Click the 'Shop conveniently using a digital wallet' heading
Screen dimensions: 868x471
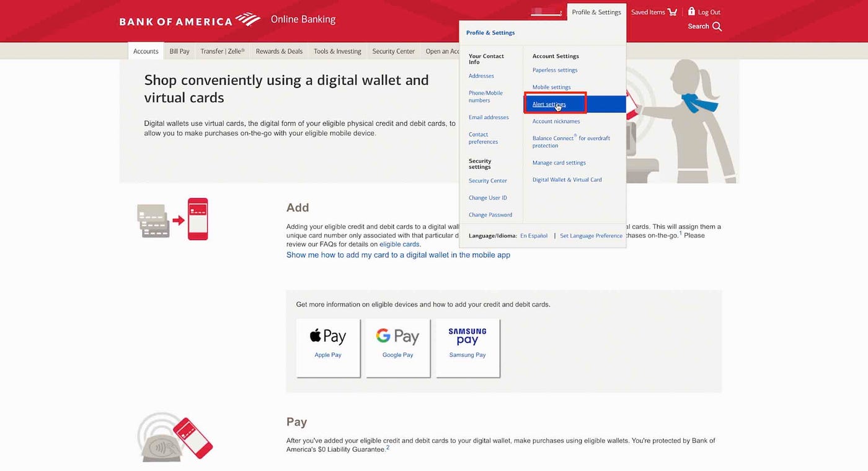tap(286, 89)
